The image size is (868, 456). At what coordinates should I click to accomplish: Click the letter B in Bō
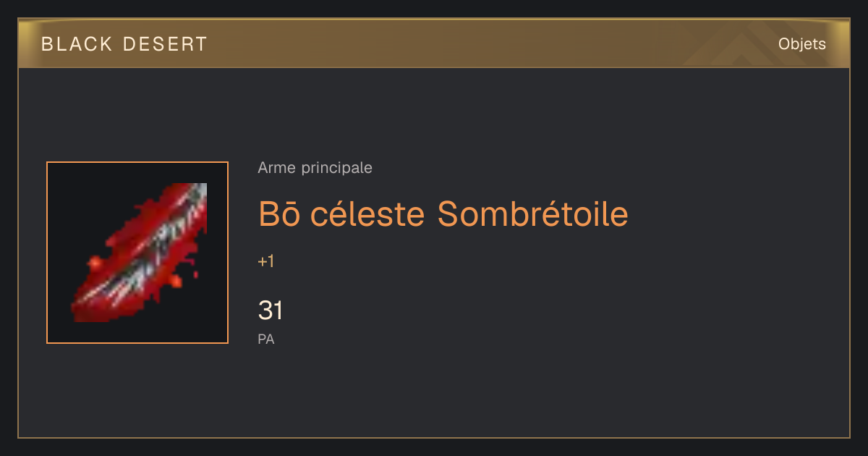pyautogui.click(x=268, y=214)
